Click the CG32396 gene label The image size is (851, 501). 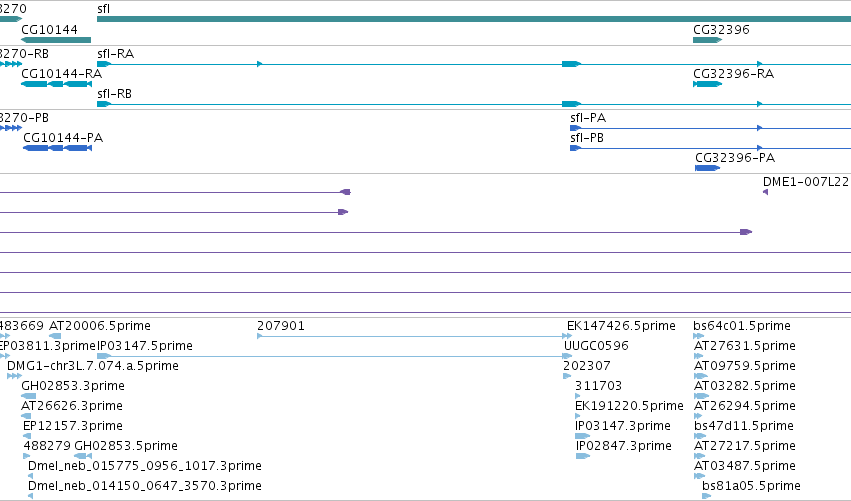721,29
